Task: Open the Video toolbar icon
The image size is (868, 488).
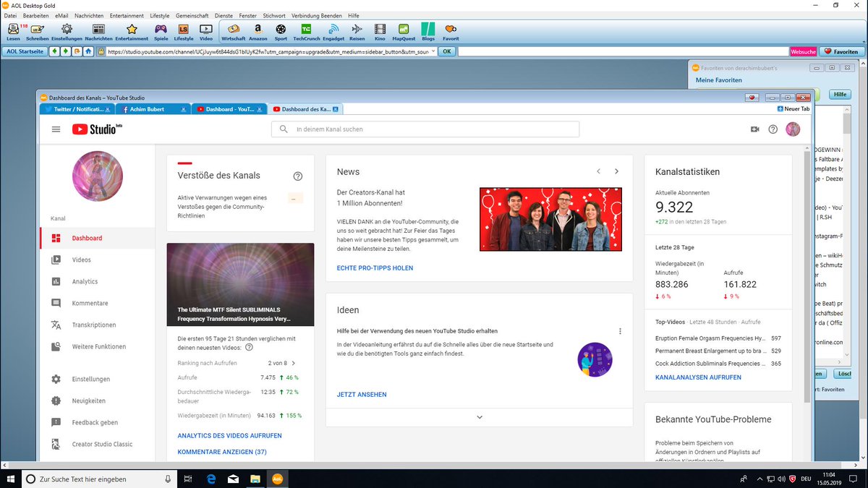Action: coord(206,31)
